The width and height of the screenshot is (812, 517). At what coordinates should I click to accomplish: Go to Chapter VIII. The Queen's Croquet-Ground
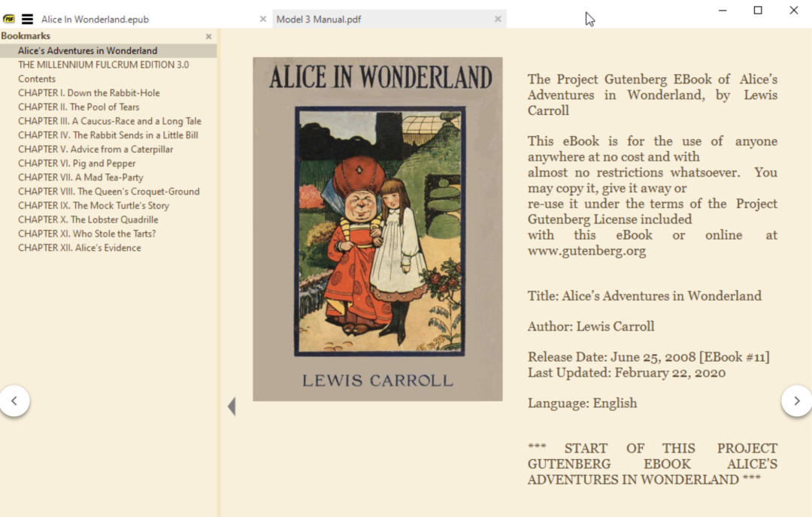coord(109,192)
